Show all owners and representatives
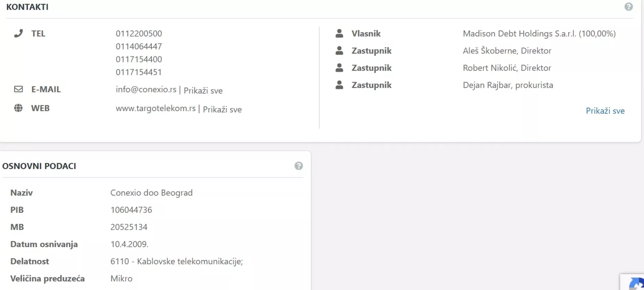Viewport: 644px width, 290px height. tap(605, 111)
